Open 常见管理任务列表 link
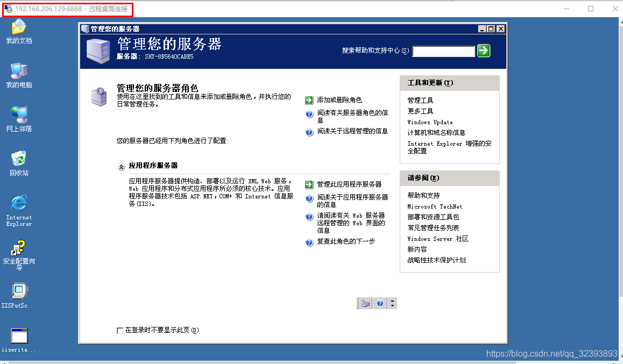The height and width of the screenshot is (364, 623). click(433, 227)
